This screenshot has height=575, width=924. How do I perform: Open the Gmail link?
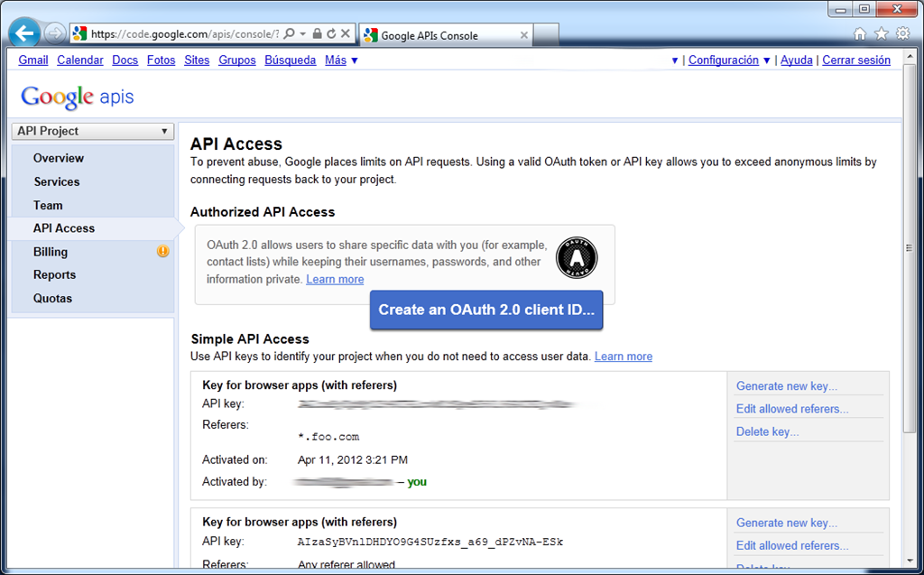pos(33,60)
